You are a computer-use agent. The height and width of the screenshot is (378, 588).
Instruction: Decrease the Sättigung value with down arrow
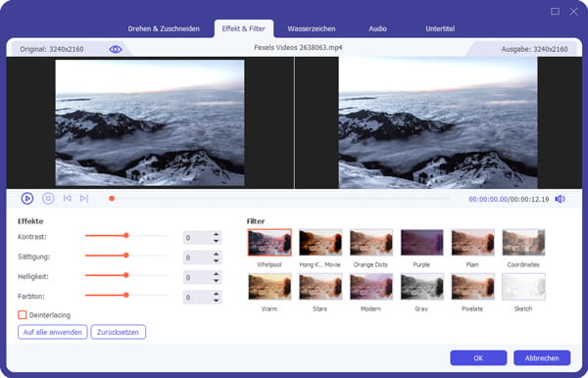pos(216,260)
